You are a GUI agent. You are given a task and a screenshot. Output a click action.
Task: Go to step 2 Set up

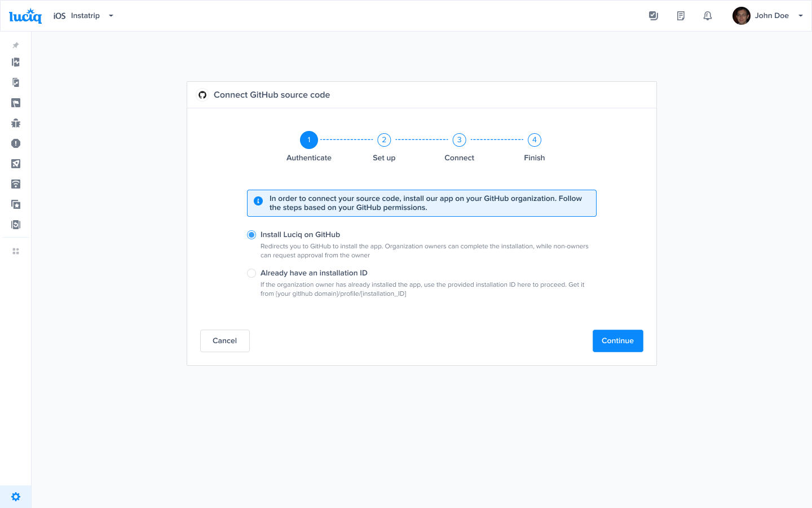(384, 140)
